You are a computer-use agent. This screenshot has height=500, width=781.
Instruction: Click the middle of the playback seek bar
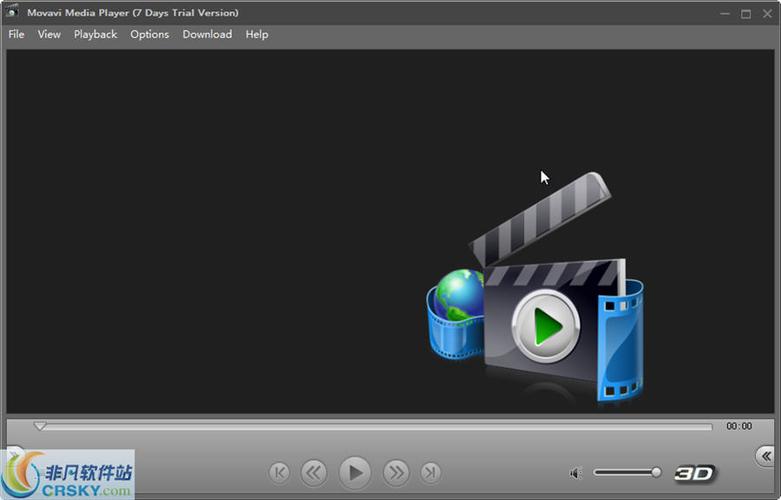(375, 427)
